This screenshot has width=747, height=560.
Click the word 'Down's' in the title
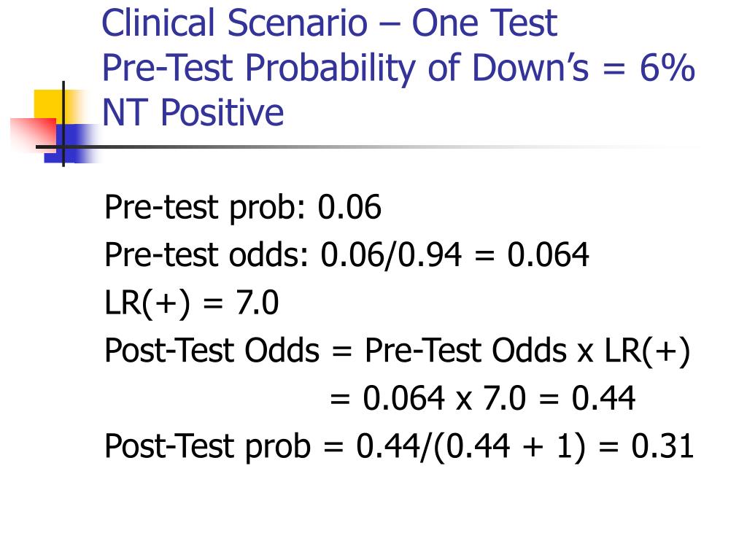[x=531, y=67]
